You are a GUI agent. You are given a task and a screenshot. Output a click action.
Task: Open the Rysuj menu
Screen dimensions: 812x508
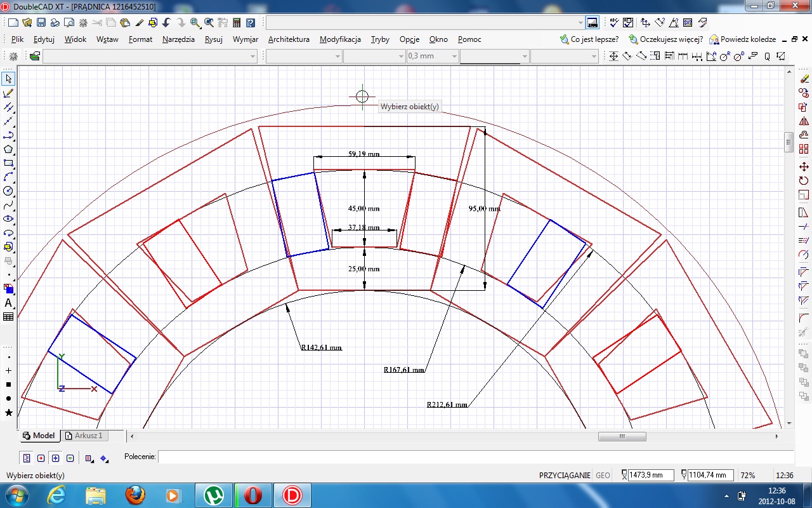[213, 39]
